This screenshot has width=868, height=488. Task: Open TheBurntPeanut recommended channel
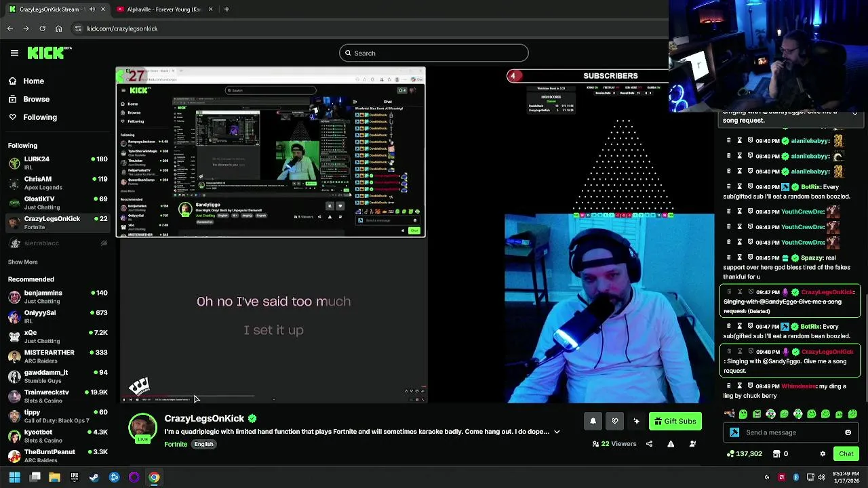[58, 455]
